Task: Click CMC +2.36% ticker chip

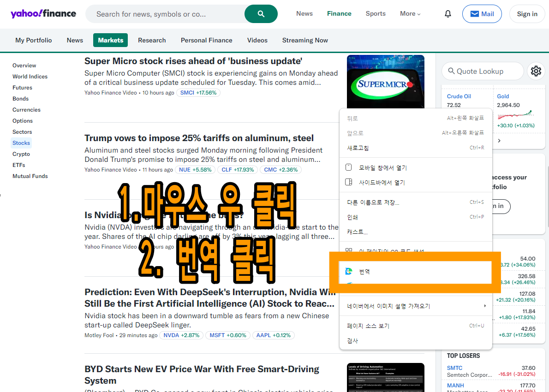Action: [280, 170]
